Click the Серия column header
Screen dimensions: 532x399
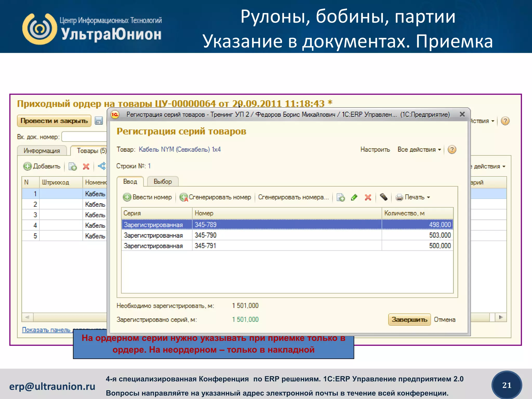157,213
